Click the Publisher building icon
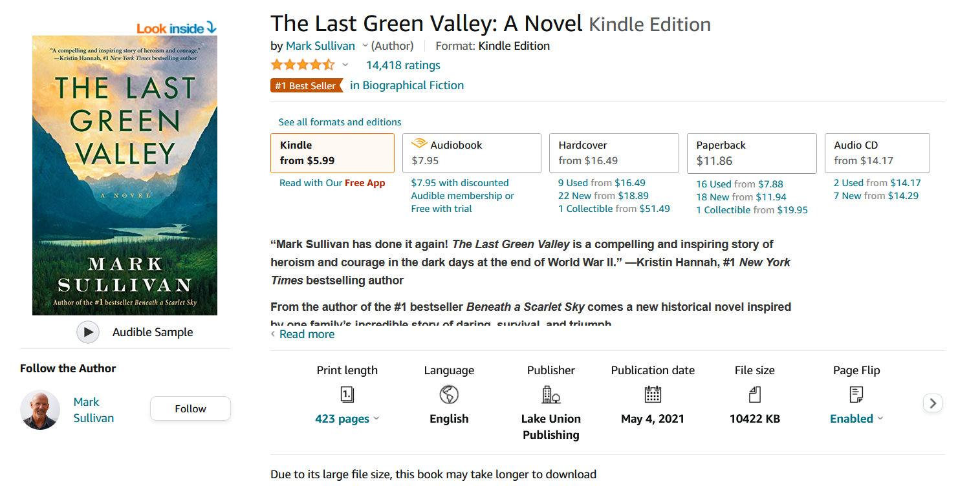This screenshot has height=486, width=980. coord(550,394)
